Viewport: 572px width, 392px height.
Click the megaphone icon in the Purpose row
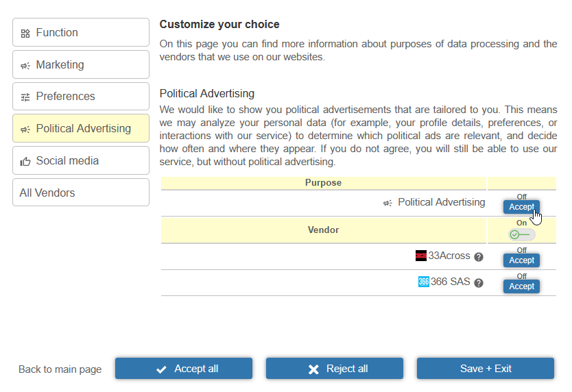pos(388,203)
